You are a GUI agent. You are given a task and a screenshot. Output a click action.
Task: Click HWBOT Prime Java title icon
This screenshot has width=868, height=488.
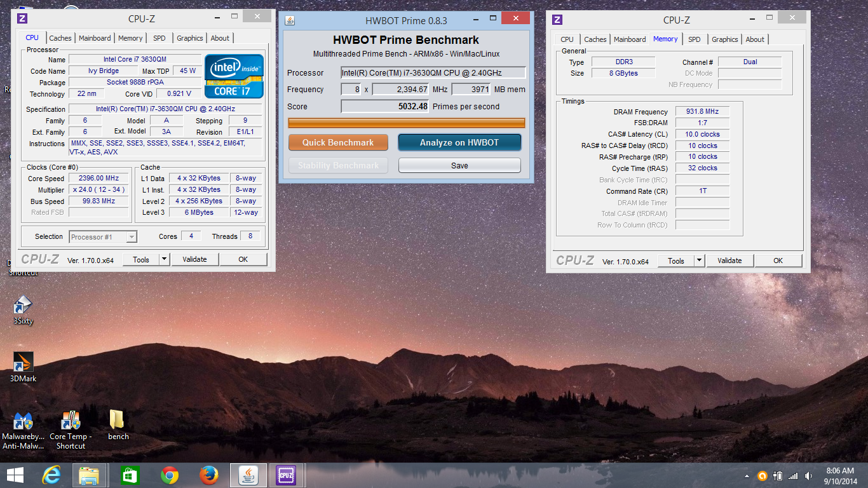290,20
